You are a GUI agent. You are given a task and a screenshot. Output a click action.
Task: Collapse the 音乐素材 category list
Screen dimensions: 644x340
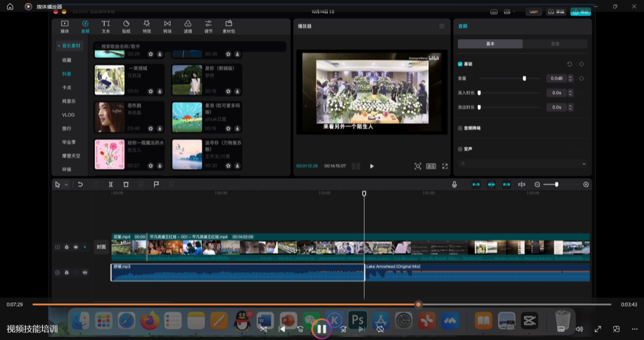(69, 46)
